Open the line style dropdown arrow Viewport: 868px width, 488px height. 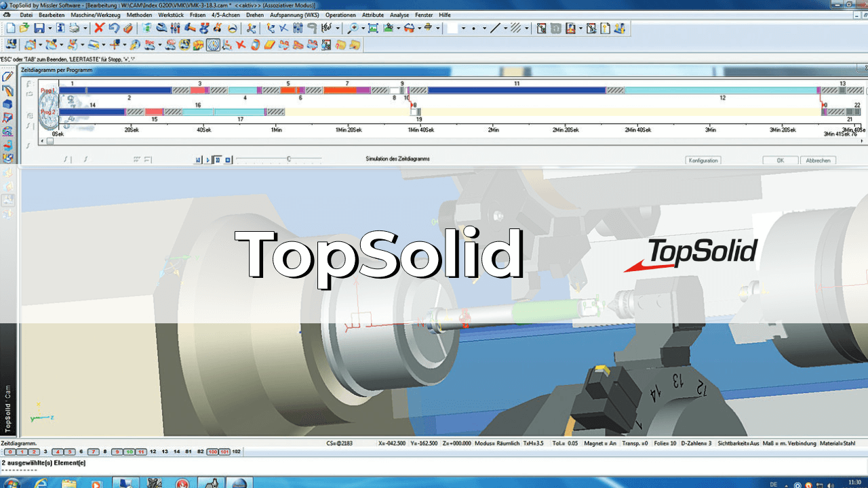tap(505, 28)
